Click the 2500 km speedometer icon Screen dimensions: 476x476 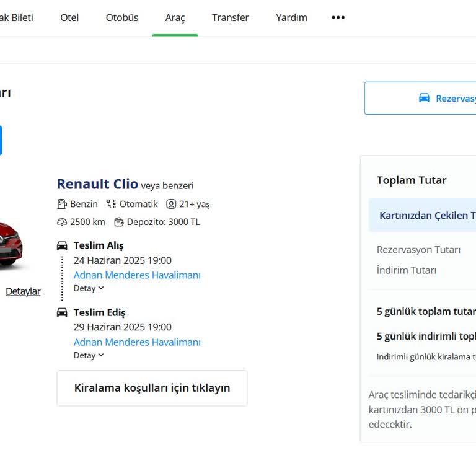click(x=62, y=223)
